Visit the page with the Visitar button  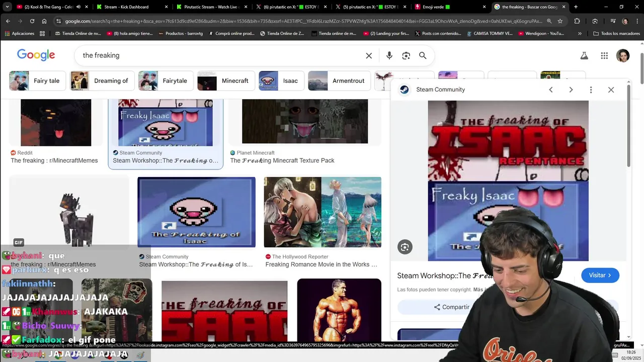[600, 275]
